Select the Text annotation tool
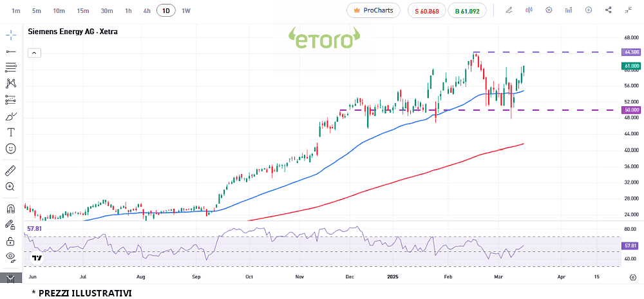The width and height of the screenshot is (644, 299). [11, 132]
